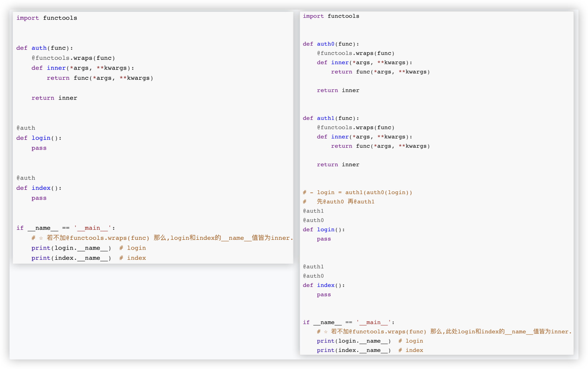
Task: Click 'print(login.__name__)' in the left panel
Action: 71,248
